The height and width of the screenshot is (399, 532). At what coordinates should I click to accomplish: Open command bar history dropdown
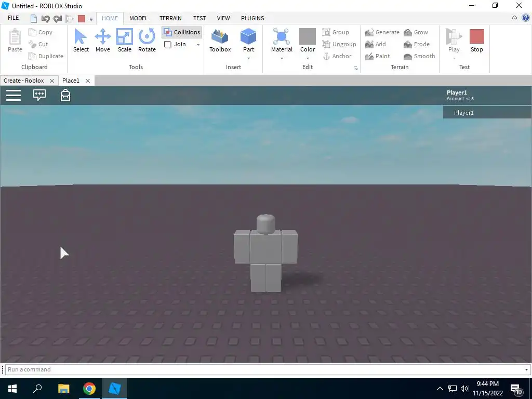coord(526,369)
